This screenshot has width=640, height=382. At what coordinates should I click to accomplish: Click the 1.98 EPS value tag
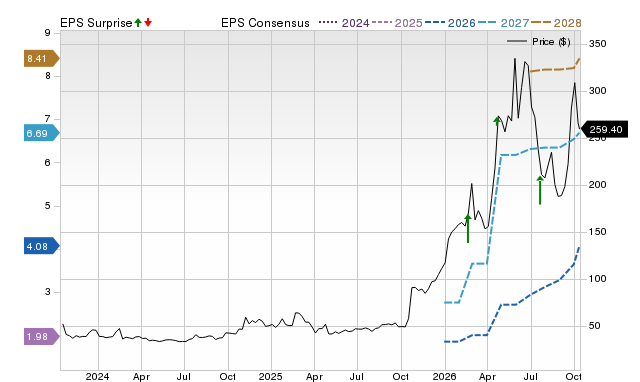click(41, 337)
